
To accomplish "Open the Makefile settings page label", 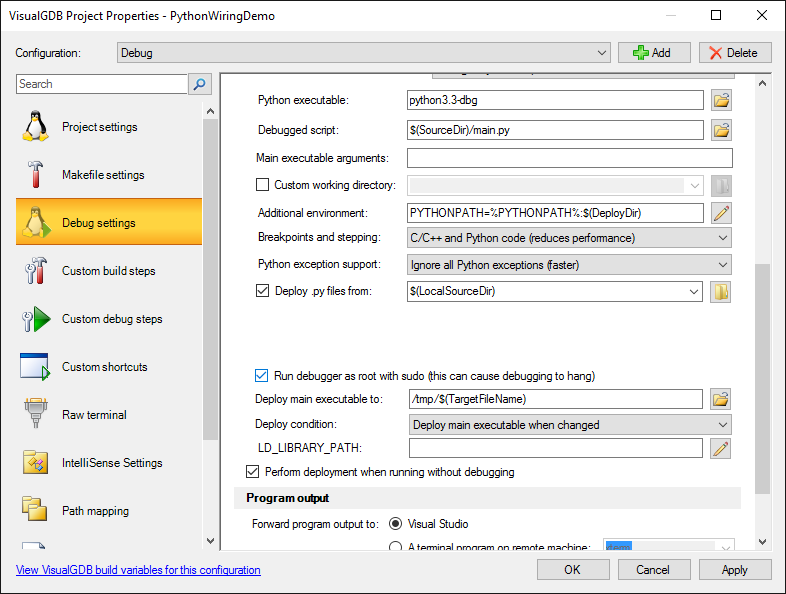I will click(x=103, y=175).
